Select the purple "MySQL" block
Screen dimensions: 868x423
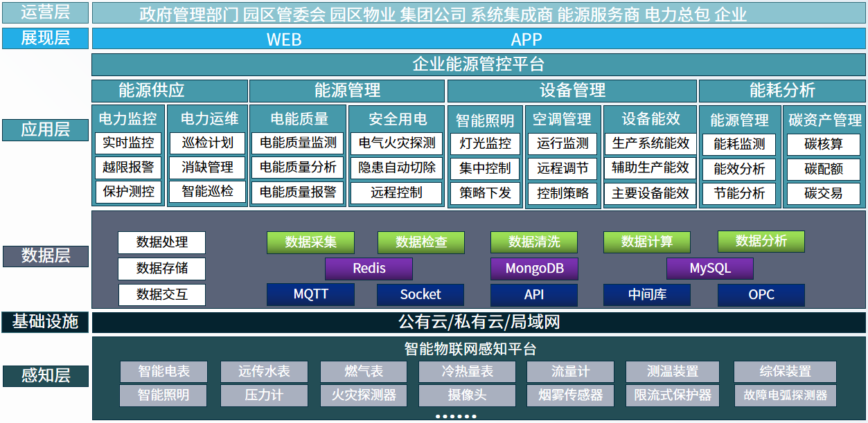point(710,269)
